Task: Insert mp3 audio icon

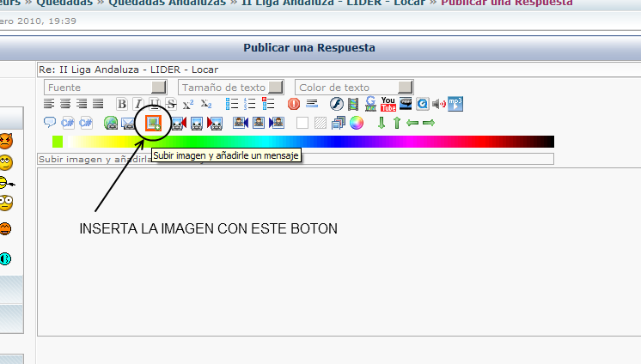Action: point(455,104)
